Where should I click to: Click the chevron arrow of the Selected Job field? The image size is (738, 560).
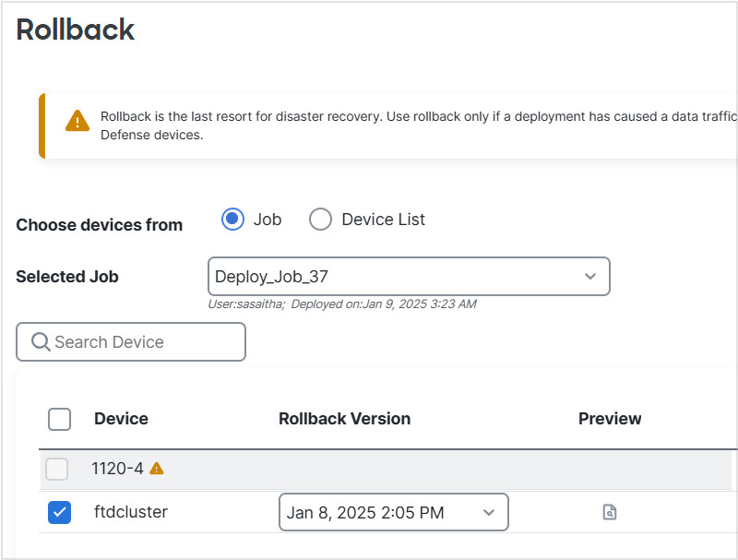click(590, 277)
